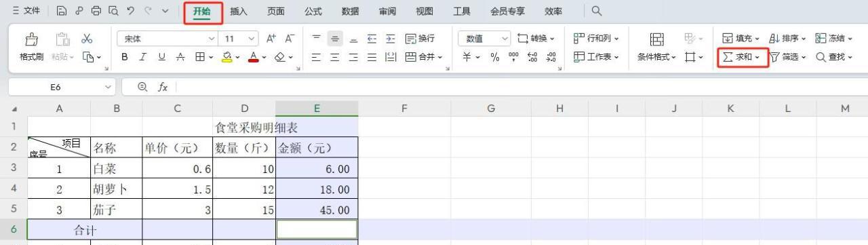Open the number format dropdown (数值)

(x=484, y=39)
